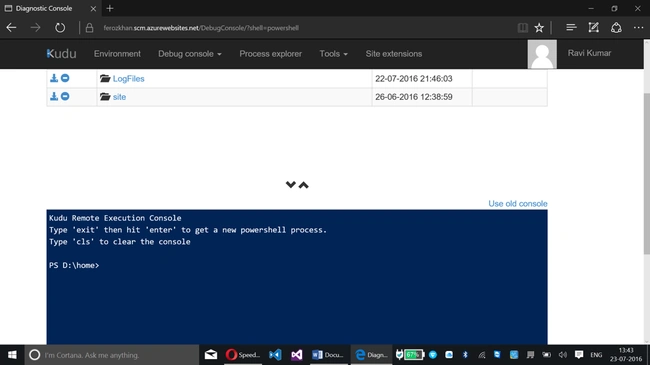Download the LogFiles folder
Screen dimensions: 650x365
pos(54,78)
